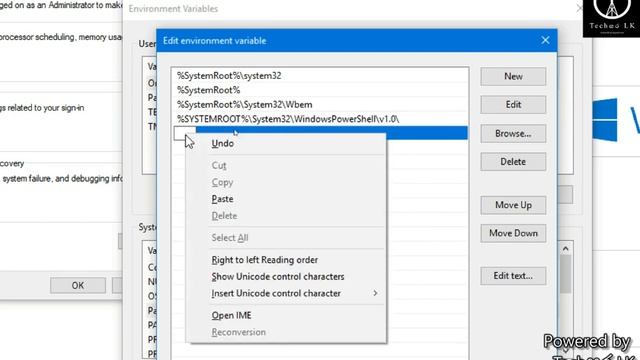Click the Delete button in dialog
Image resolution: width=640 pixels, height=360 pixels.
pos(513,162)
